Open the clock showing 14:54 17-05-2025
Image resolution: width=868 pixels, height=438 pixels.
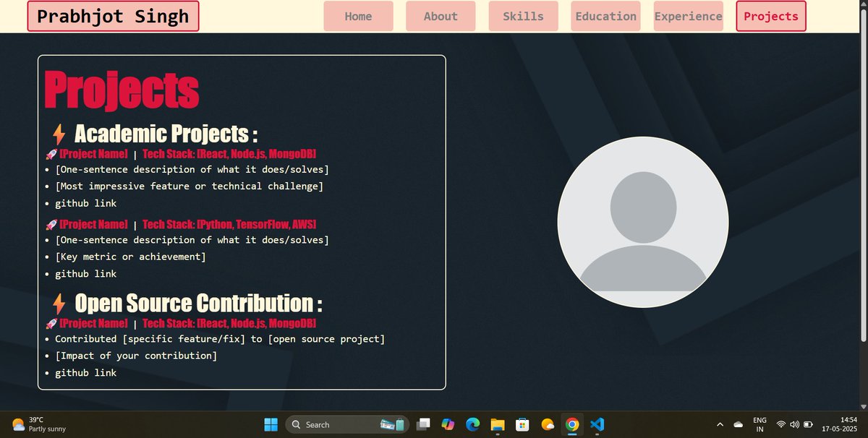click(x=840, y=424)
